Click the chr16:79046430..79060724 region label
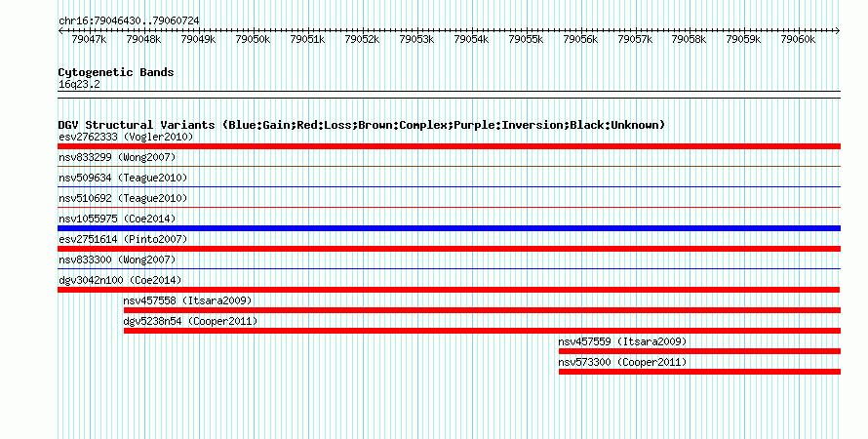Viewport: 868px width, 439px height. point(129,20)
